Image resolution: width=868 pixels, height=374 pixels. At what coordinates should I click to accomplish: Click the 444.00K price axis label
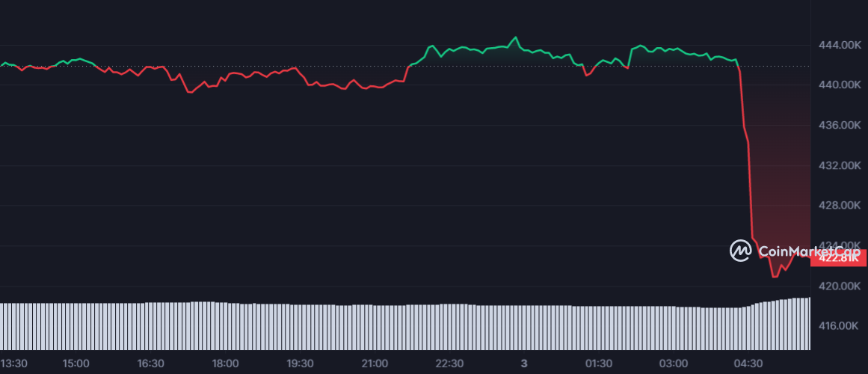point(840,46)
